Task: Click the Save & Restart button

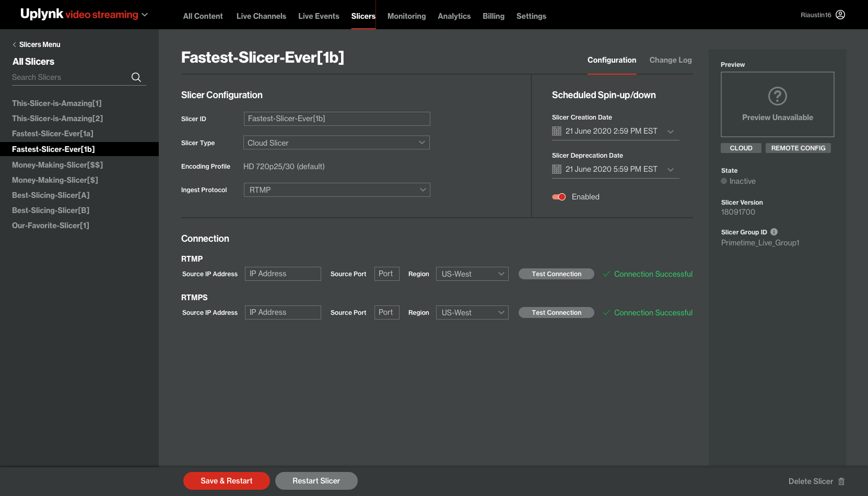Action: tap(226, 481)
